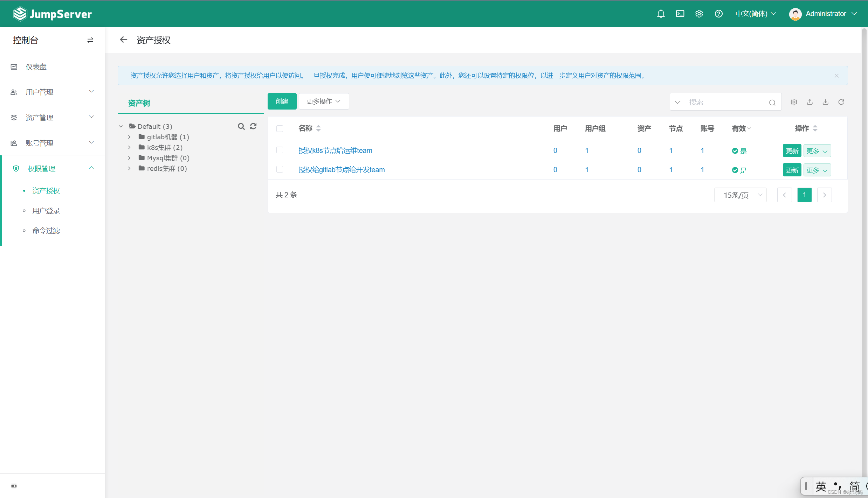Click the asset tree search icon

[241, 126]
